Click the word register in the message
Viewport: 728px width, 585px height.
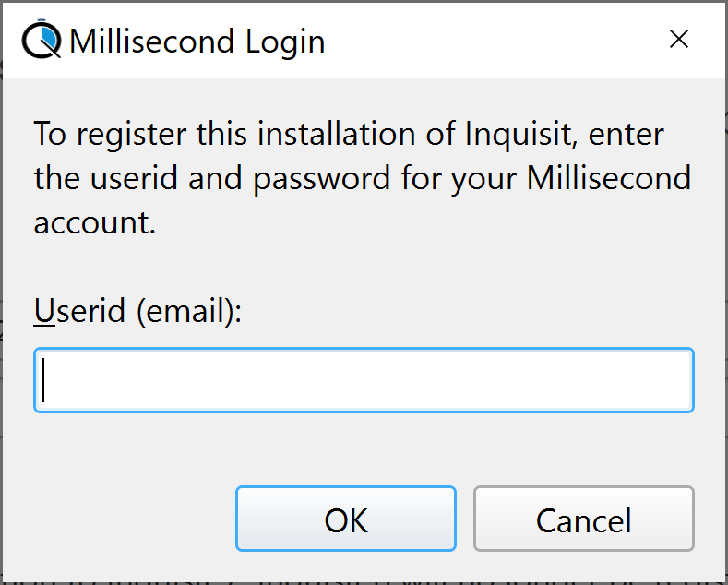(131, 135)
